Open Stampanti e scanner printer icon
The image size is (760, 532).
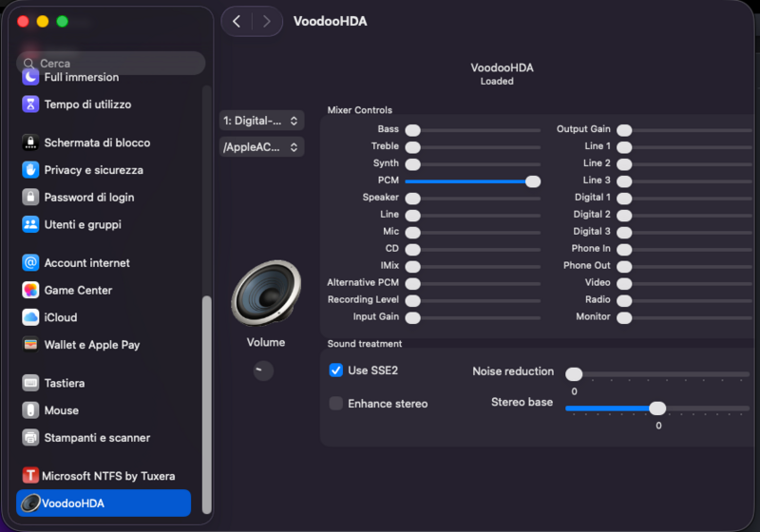point(30,438)
